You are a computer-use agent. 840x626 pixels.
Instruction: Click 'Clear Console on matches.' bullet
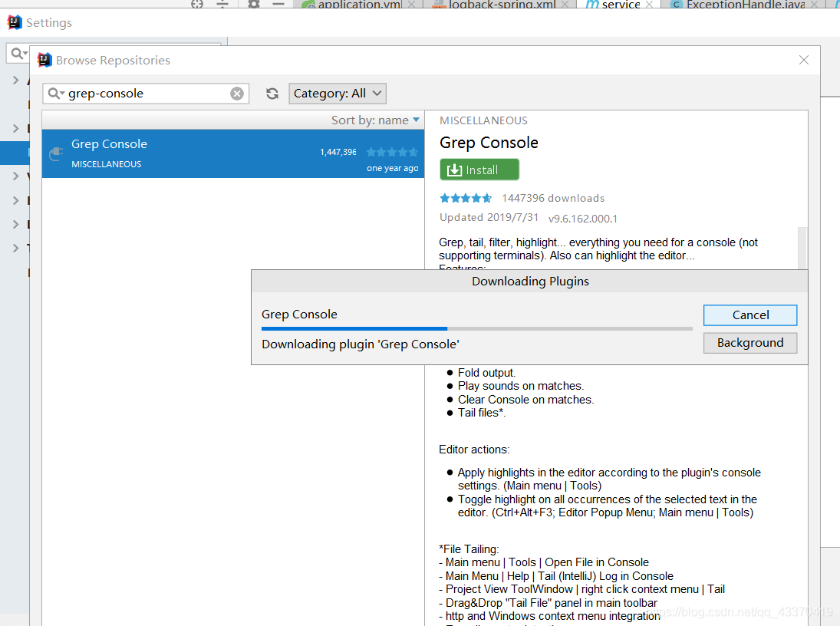pos(525,399)
